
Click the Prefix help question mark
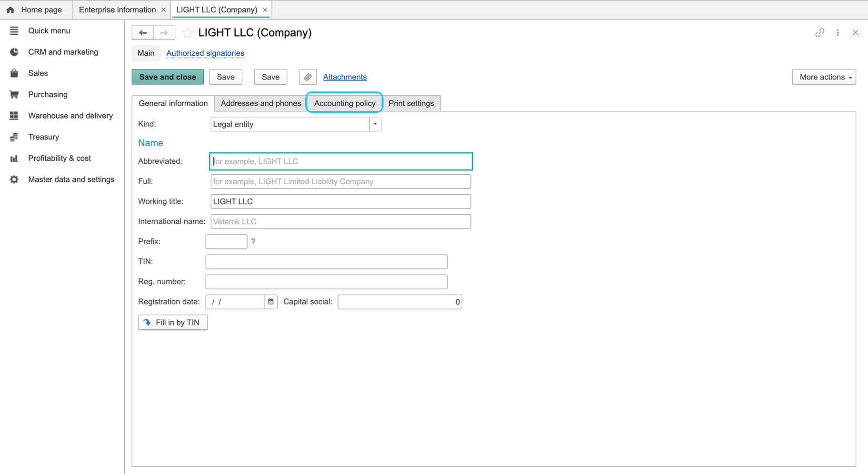253,241
